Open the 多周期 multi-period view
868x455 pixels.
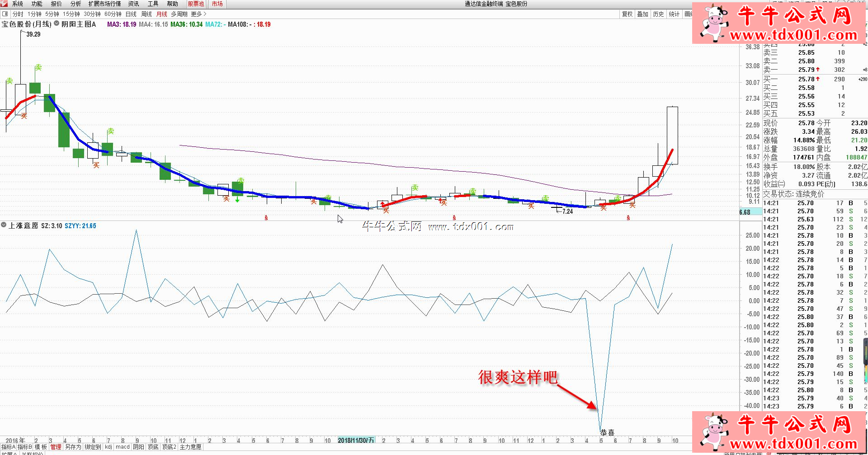click(x=179, y=14)
